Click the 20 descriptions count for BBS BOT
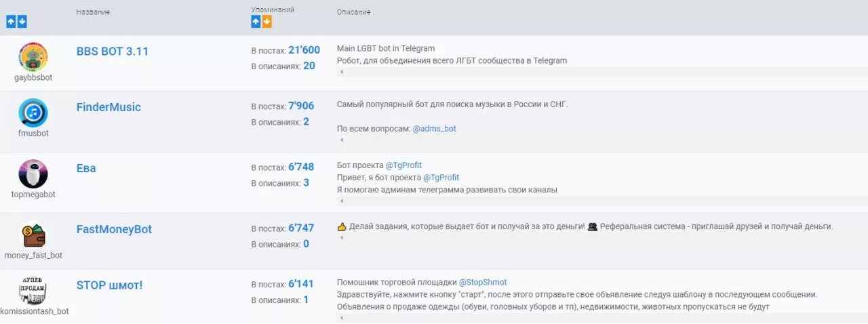This screenshot has width=868, height=324. pyautogui.click(x=309, y=66)
